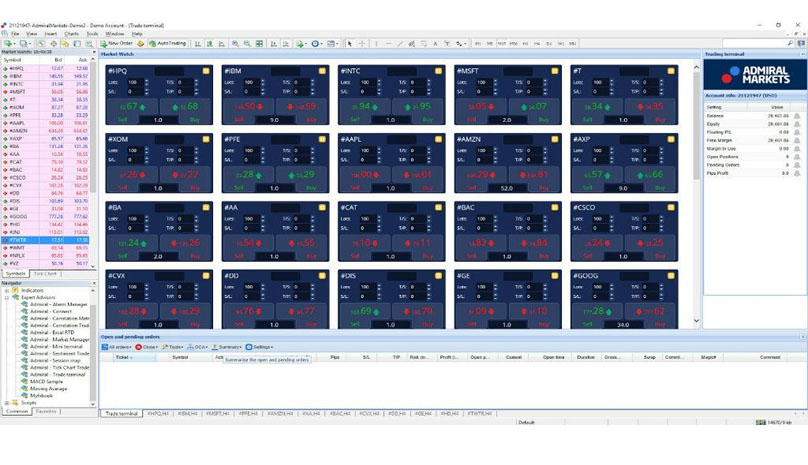Viewport: 808px width, 465px height.
Task: Open the File menu
Action: (x=15, y=34)
